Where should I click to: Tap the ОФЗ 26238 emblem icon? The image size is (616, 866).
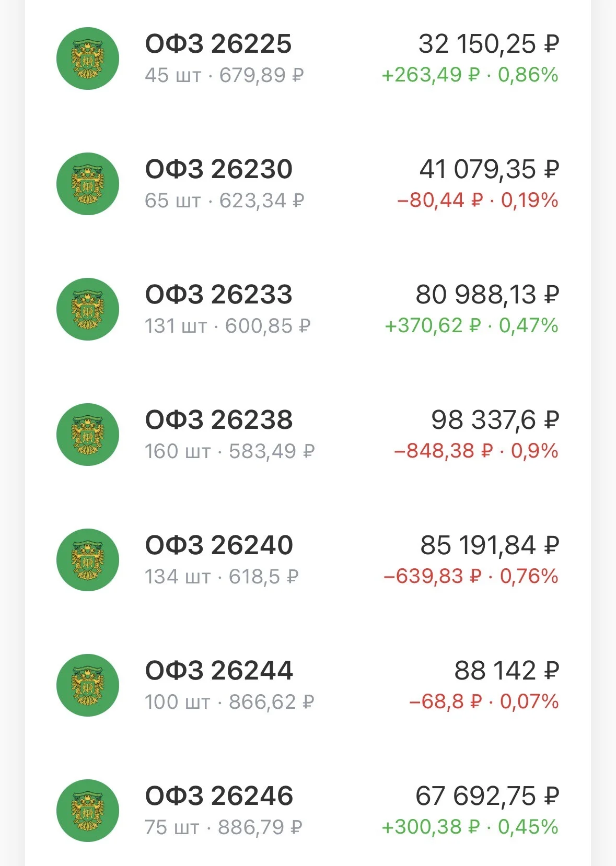point(88,435)
